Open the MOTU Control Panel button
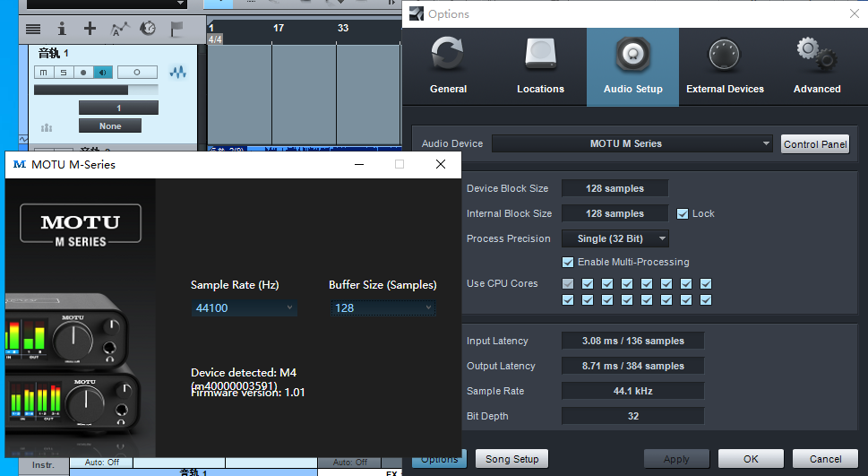 pyautogui.click(x=815, y=144)
